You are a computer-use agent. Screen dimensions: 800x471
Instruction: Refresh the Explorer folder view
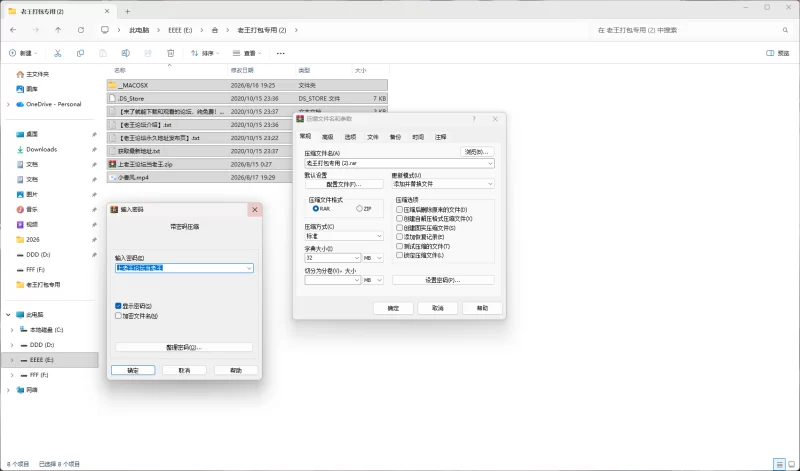(x=81, y=30)
